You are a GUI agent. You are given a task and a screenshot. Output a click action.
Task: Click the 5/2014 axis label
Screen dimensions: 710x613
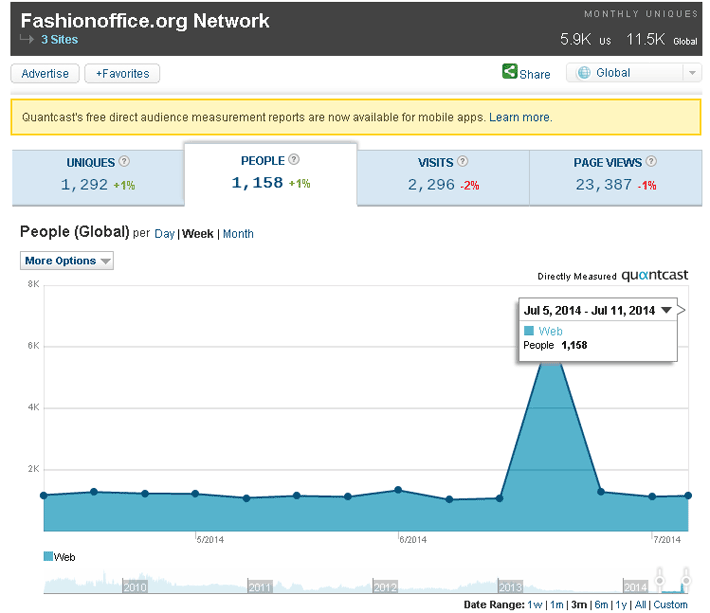pos(210,540)
